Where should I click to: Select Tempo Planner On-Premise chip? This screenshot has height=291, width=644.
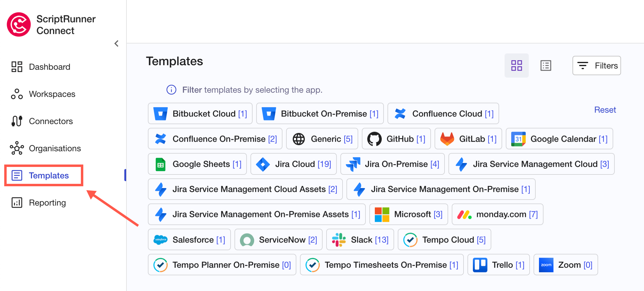point(222,264)
